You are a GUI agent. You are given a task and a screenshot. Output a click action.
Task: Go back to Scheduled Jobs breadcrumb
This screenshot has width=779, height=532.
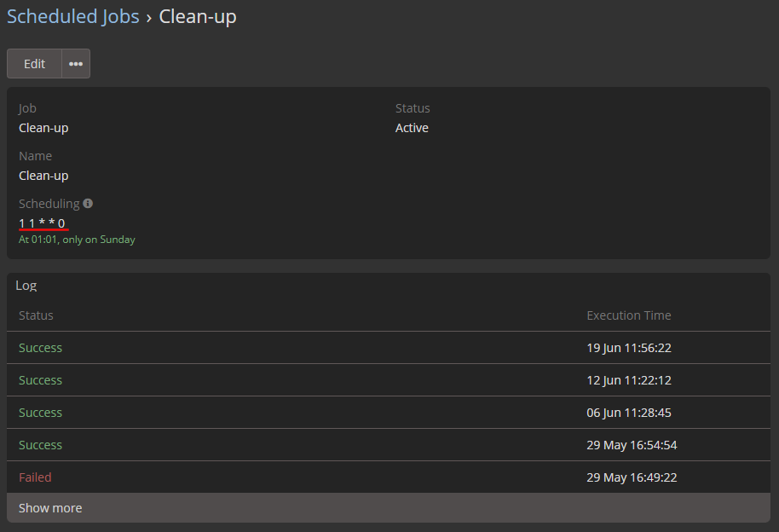[x=73, y=16]
